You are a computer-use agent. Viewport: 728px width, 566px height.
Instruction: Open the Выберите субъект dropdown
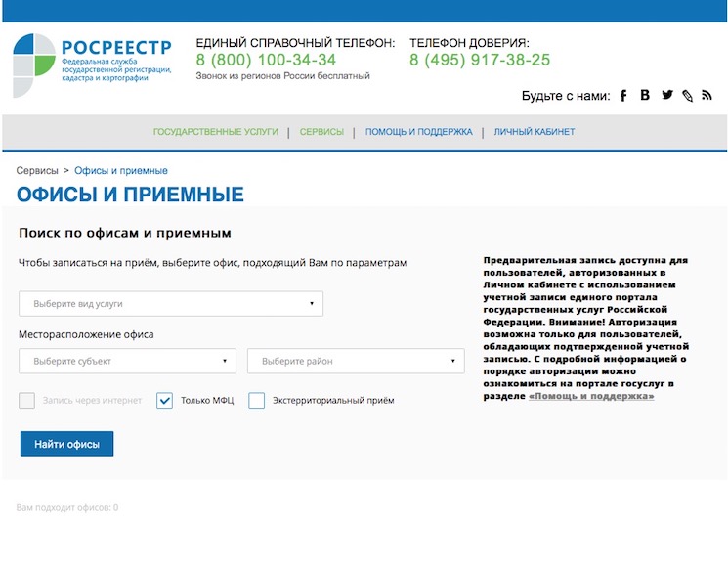(127, 361)
